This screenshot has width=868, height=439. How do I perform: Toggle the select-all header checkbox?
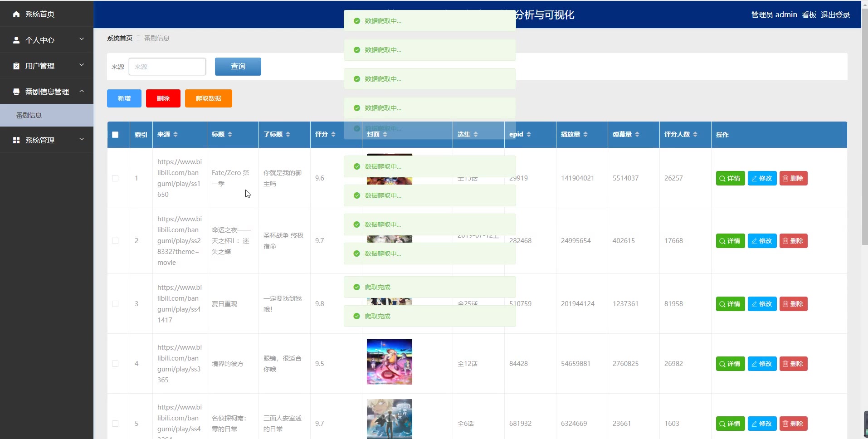click(115, 135)
